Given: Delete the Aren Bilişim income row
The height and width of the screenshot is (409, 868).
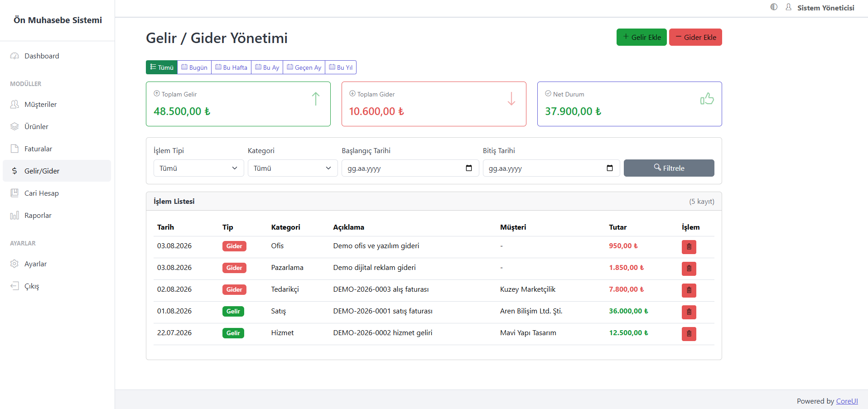Looking at the screenshot, I should tap(689, 312).
